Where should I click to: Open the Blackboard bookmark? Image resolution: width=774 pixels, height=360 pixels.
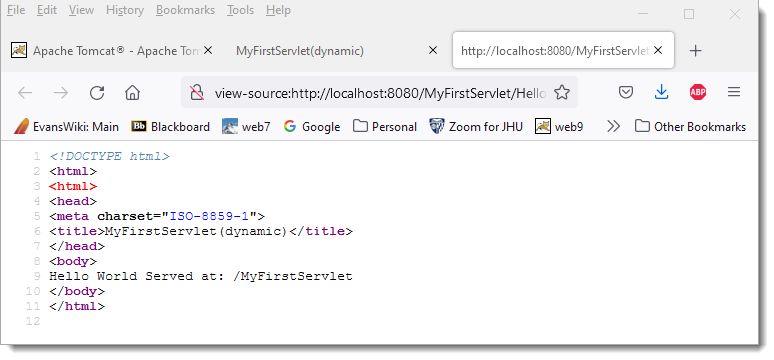(x=170, y=127)
